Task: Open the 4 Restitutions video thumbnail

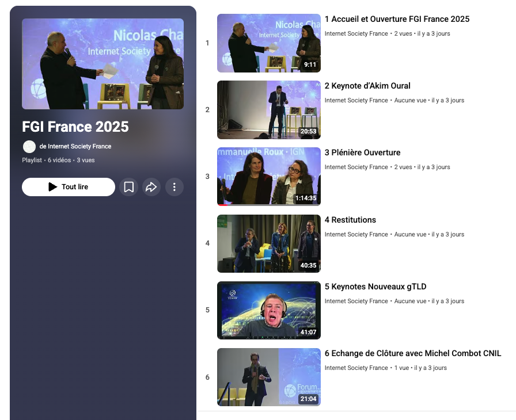Action: pyautogui.click(x=268, y=243)
